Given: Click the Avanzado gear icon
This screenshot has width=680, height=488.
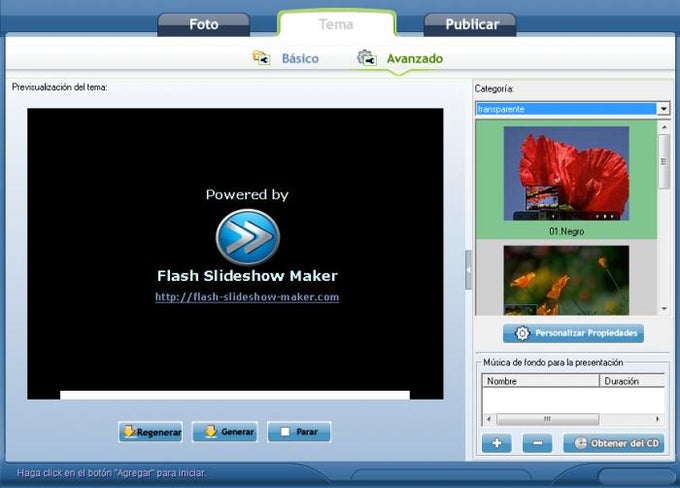Looking at the screenshot, I should point(366,58).
